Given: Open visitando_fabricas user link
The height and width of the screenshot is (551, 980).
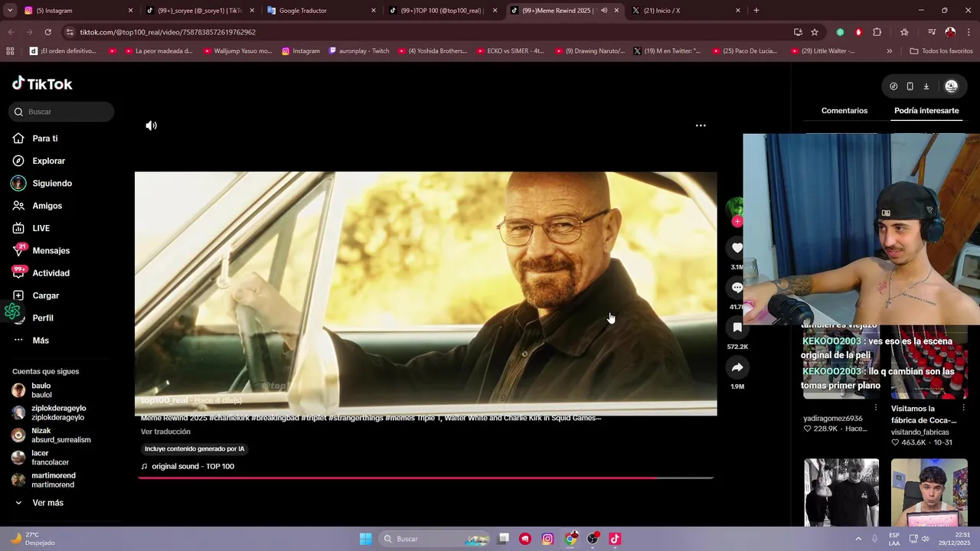Looking at the screenshot, I should [920, 432].
